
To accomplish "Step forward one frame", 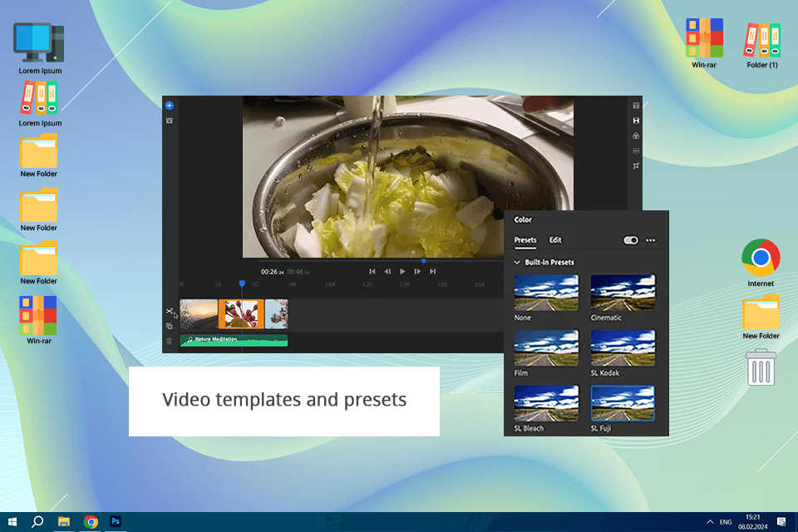I will click(x=417, y=272).
